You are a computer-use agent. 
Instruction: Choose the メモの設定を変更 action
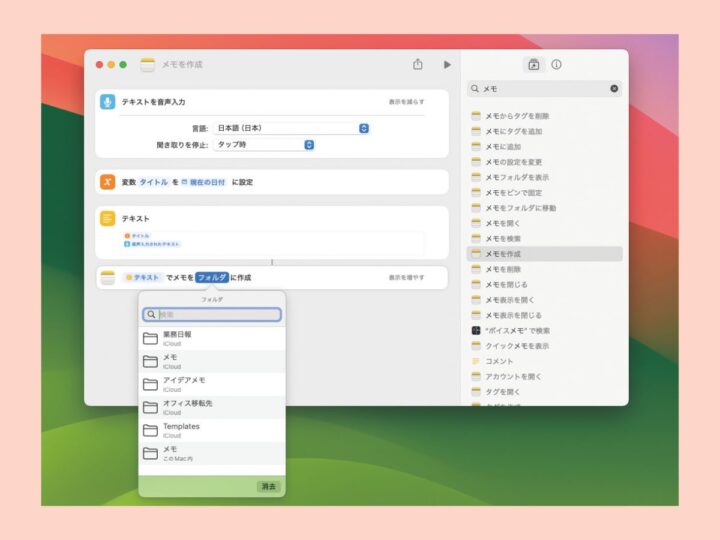point(545,162)
